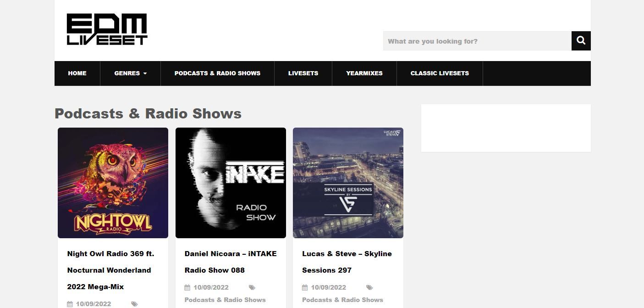
Task: Open the Classic Livesets menu item
Action: coord(440,73)
